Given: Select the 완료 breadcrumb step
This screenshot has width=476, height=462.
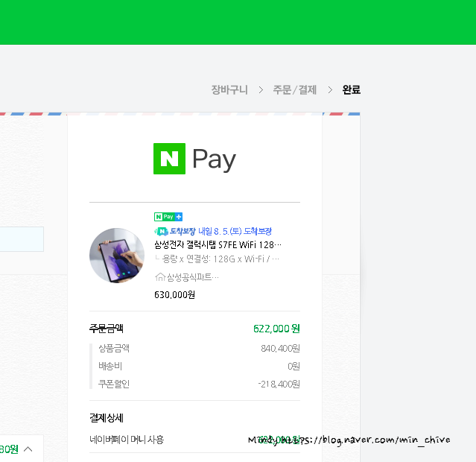Looking at the screenshot, I should click(x=352, y=89).
